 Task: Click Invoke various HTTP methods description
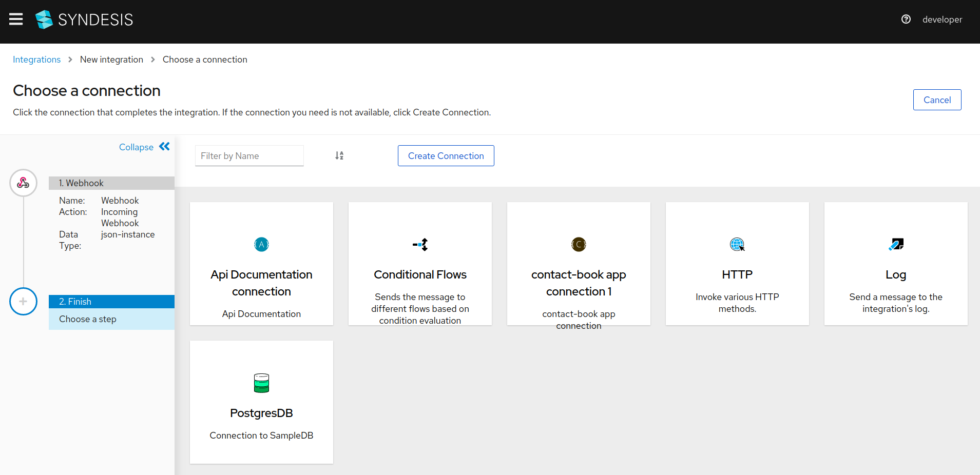click(737, 303)
